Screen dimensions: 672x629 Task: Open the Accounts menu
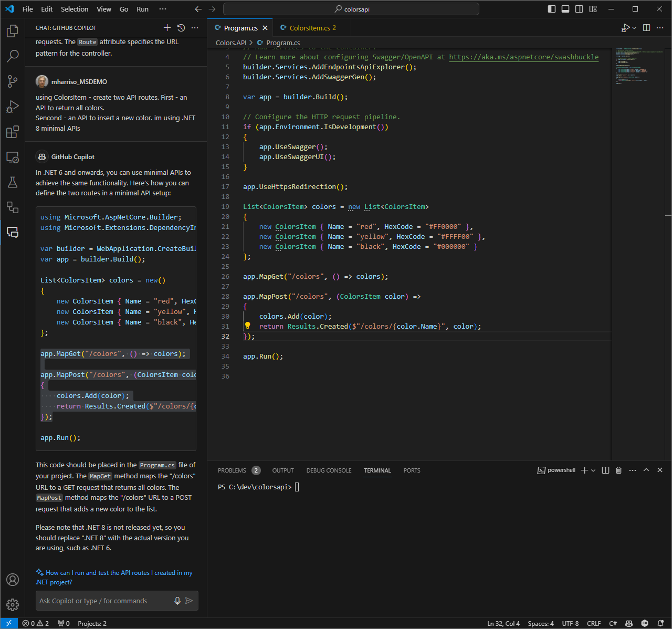13,580
